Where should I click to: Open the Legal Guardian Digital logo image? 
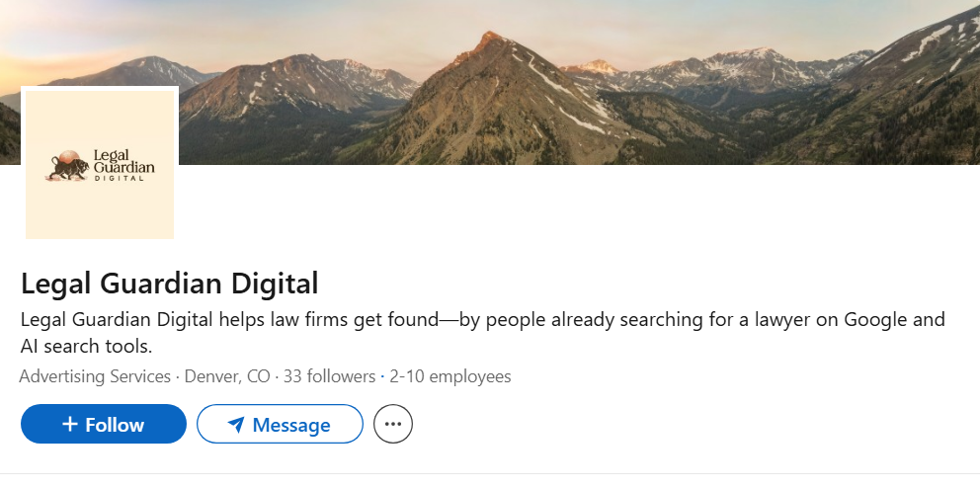click(100, 164)
